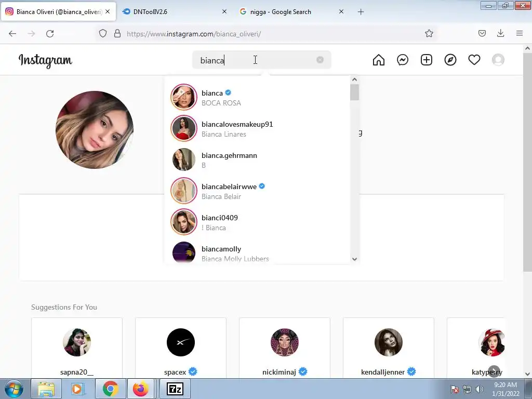Click the address bar URL
Image resolution: width=532 pixels, height=399 pixels.
tap(193, 34)
